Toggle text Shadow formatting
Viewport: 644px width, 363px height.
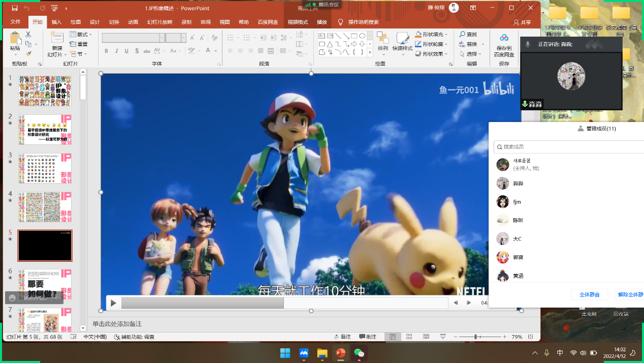pyautogui.click(x=137, y=51)
